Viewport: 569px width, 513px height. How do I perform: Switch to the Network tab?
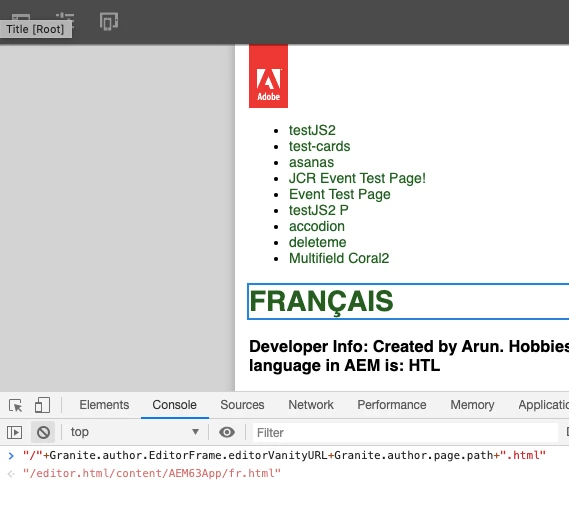click(x=311, y=405)
